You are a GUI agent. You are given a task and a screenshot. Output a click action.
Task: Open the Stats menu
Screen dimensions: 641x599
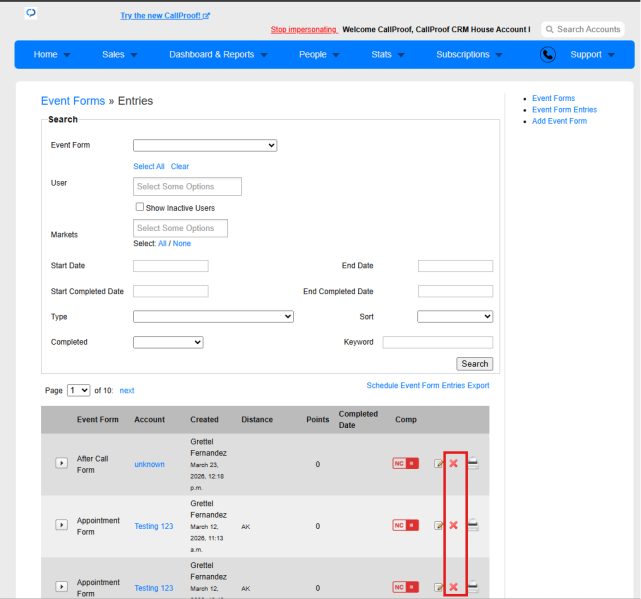388,54
